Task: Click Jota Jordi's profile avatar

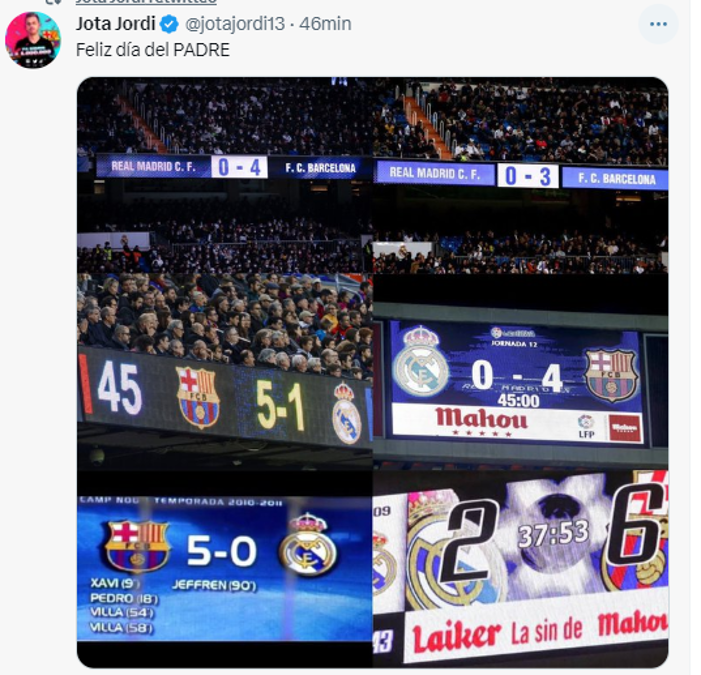Action: [x=33, y=40]
